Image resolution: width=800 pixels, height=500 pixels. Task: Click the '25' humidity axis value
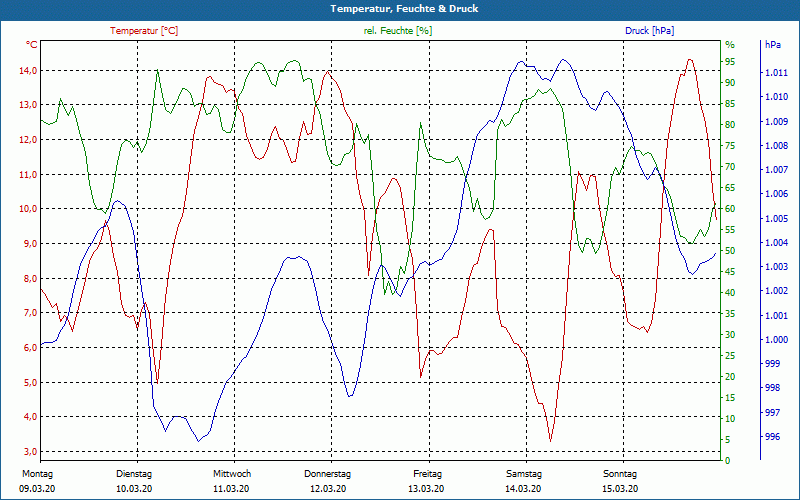[x=730, y=356]
